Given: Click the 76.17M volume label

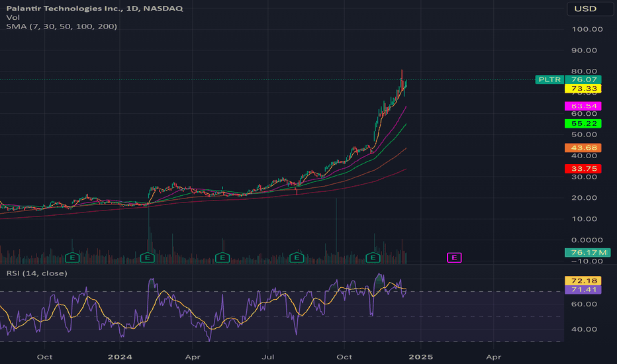Looking at the screenshot, I should point(587,252).
